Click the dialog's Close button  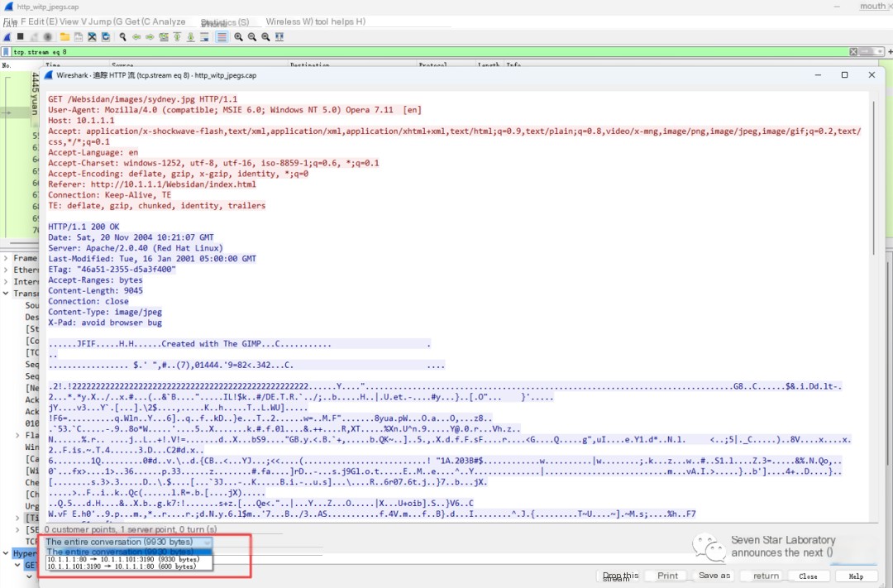[x=808, y=576]
